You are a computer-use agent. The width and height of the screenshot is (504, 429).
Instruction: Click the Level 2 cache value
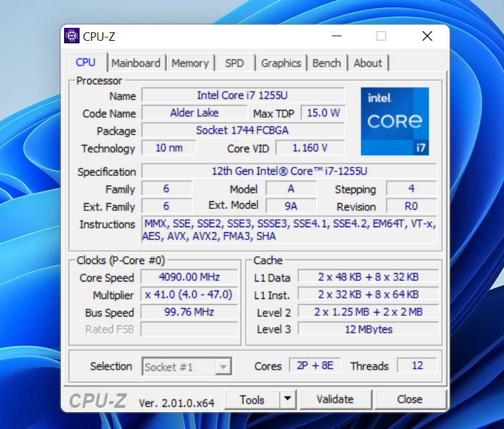coord(368,312)
